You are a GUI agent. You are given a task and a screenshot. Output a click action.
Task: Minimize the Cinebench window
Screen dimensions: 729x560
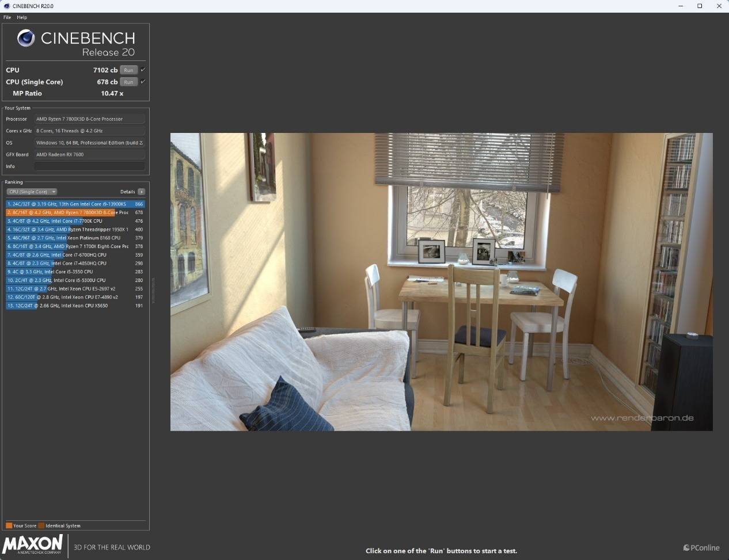pos(681,6)
